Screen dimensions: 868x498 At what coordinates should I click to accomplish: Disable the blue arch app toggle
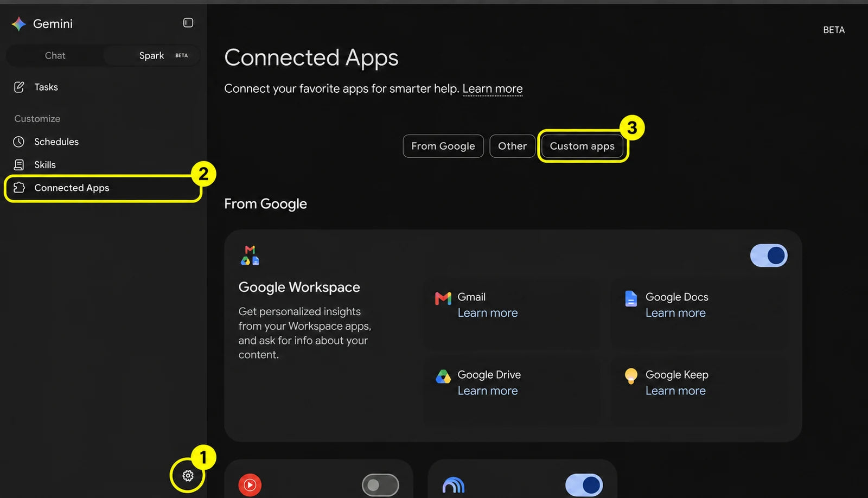pyautogui.click(x=584, y=485)
